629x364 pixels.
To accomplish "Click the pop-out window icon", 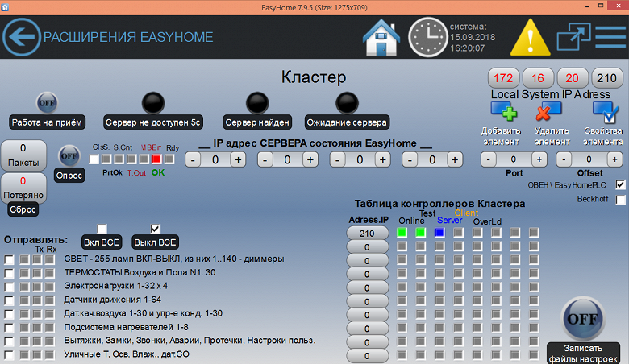I will [x=573, y=36].
